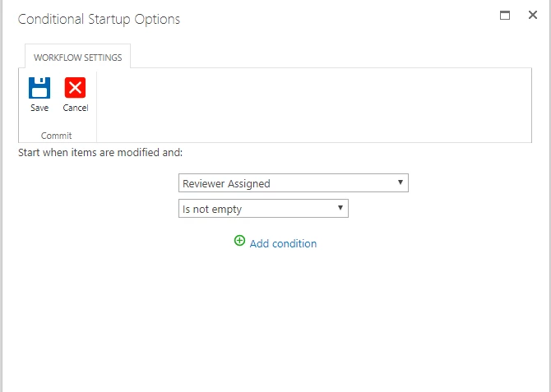
Task: Close the Conditional Startup Options dialog
Action: coord(533,15)
